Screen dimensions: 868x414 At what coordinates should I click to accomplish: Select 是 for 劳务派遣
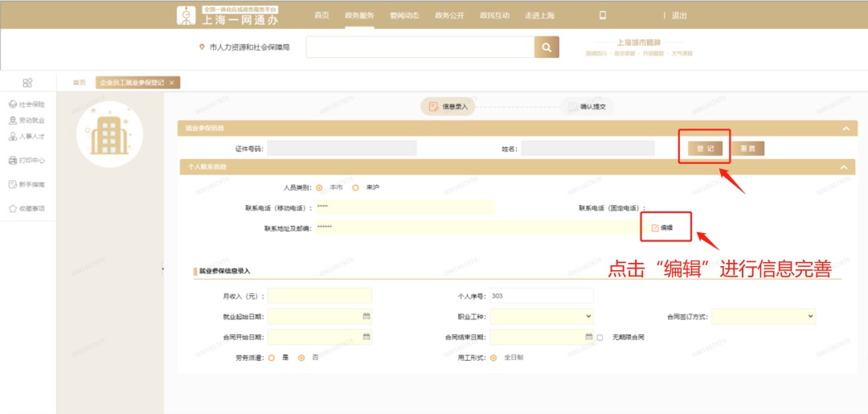tap(272, 358)
